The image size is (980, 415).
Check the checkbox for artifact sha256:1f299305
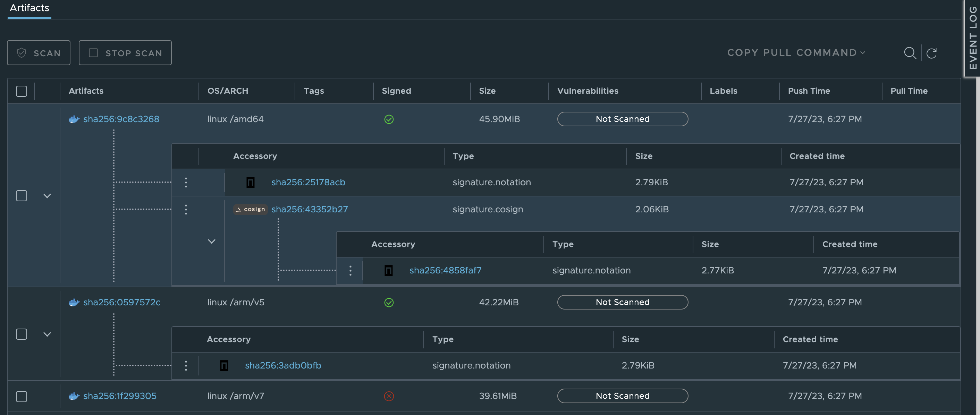(x=21, y=396)
